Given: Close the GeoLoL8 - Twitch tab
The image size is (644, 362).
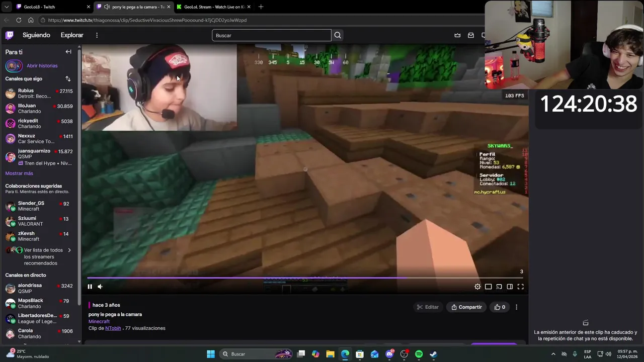Looking at the screenshot, I should click(x=89, y=7).
